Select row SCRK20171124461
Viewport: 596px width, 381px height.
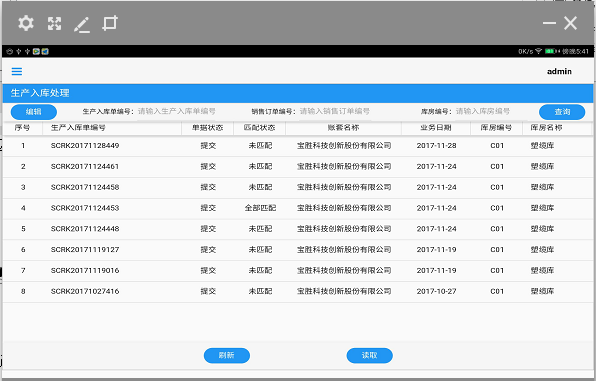click(298, 167)
